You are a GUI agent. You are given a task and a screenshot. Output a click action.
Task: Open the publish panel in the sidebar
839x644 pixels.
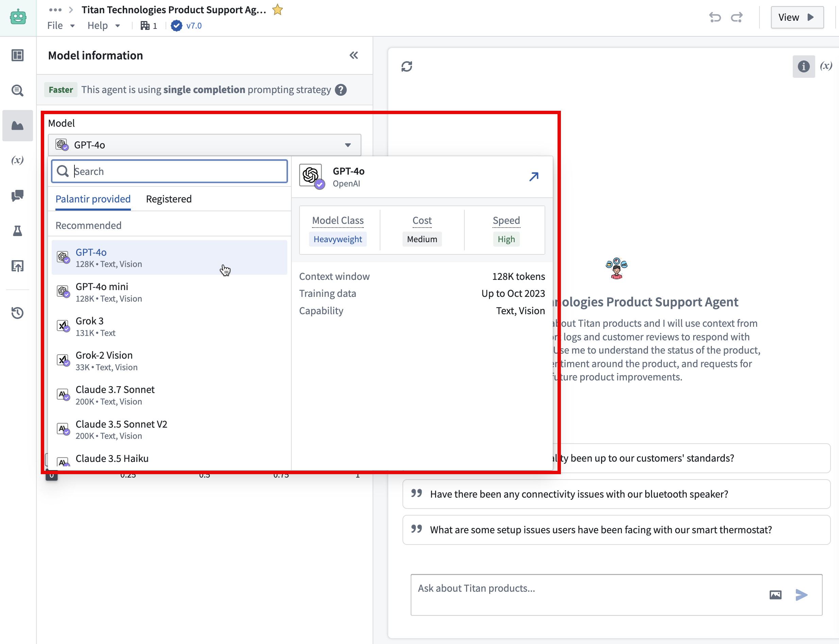tap(17, 266)
